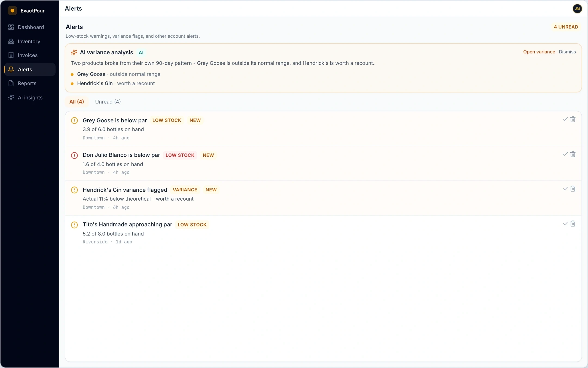Select the Hendrick's Gin worth a recount item

click(113, 83)
